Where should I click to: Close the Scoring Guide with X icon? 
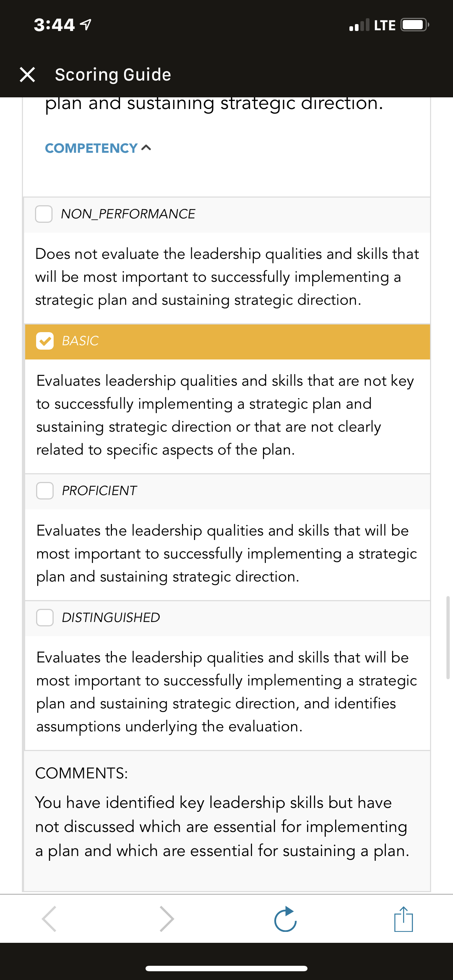27,75
